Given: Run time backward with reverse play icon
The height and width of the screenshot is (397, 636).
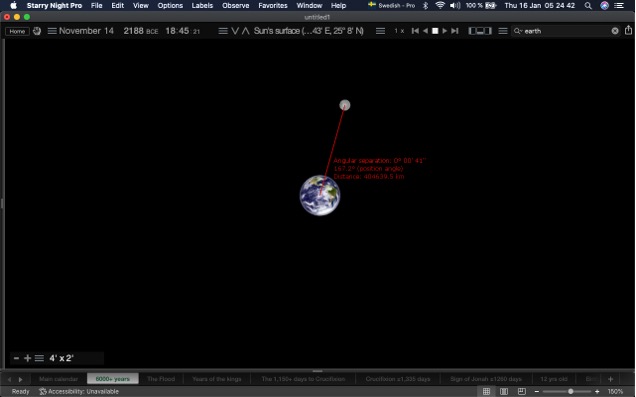Looking at the screenshot, I should 425,31.
